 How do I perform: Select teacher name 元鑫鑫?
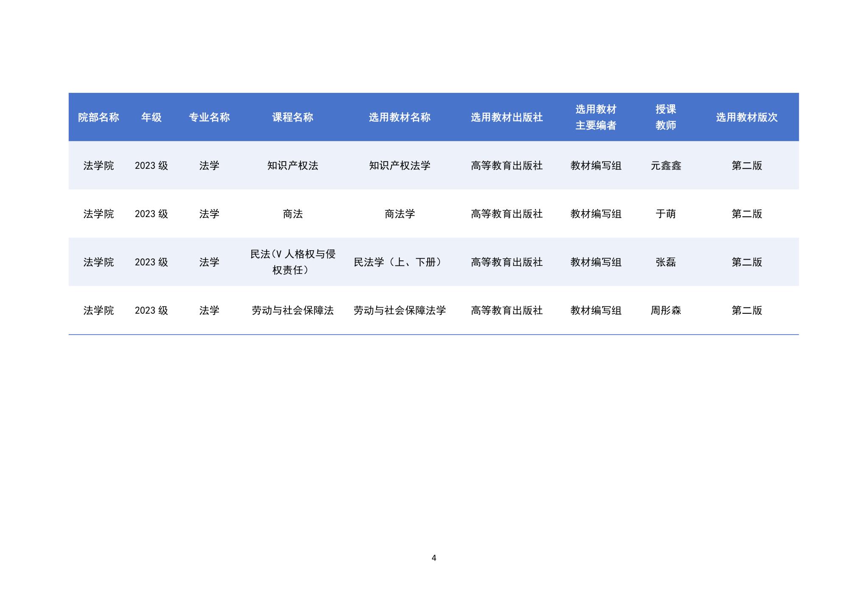pyautogui.click(x=665, y=166)
